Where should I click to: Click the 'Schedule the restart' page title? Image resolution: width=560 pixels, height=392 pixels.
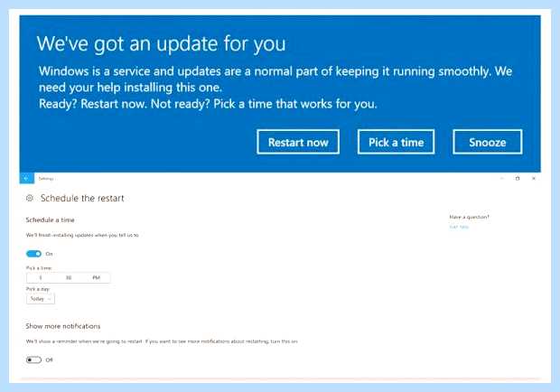click(x=82, y=198)
